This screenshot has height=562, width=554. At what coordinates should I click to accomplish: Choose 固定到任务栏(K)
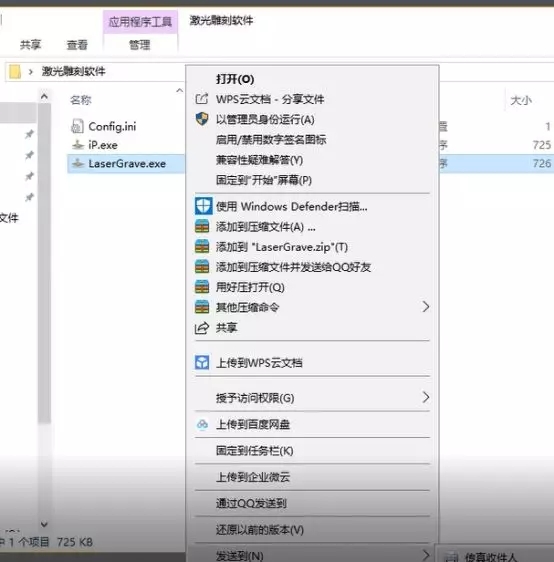pos(254,451)
